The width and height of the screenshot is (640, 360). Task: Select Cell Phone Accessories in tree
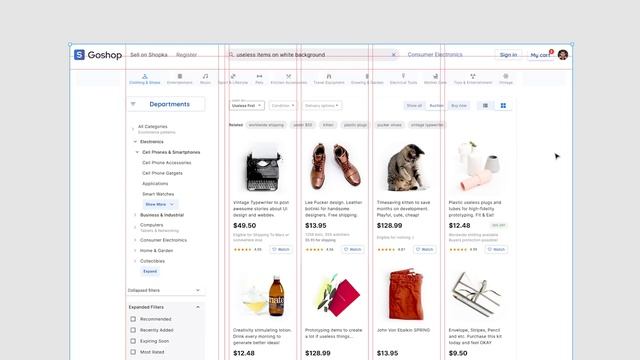pos(167,162)
